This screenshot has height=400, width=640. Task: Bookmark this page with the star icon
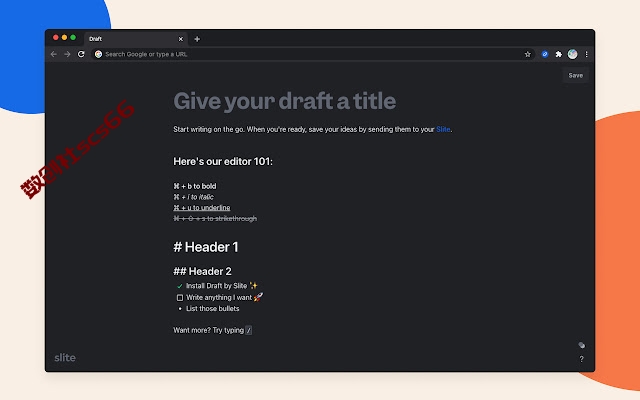528,54
